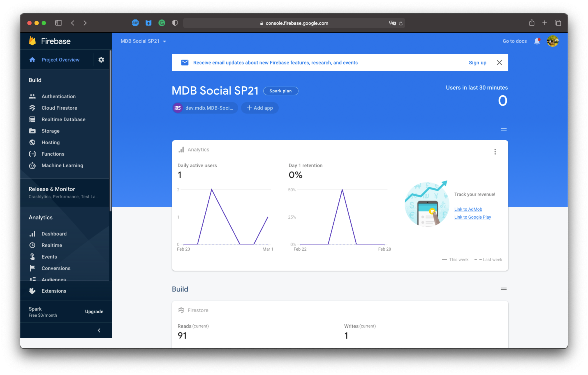Open project settings via the gear icon
The width and height of the screenshot is (588, 375).
point(101,59)
